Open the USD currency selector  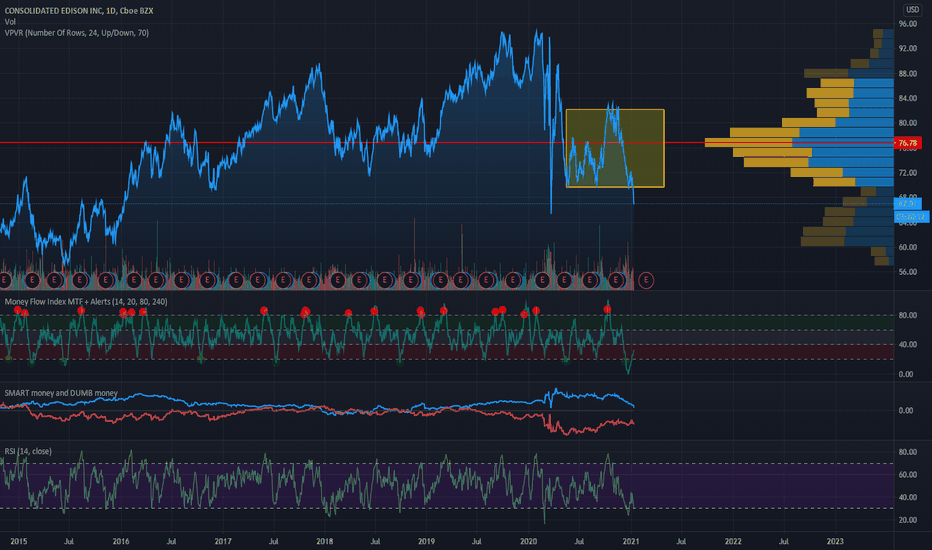(x=912, y=10)
